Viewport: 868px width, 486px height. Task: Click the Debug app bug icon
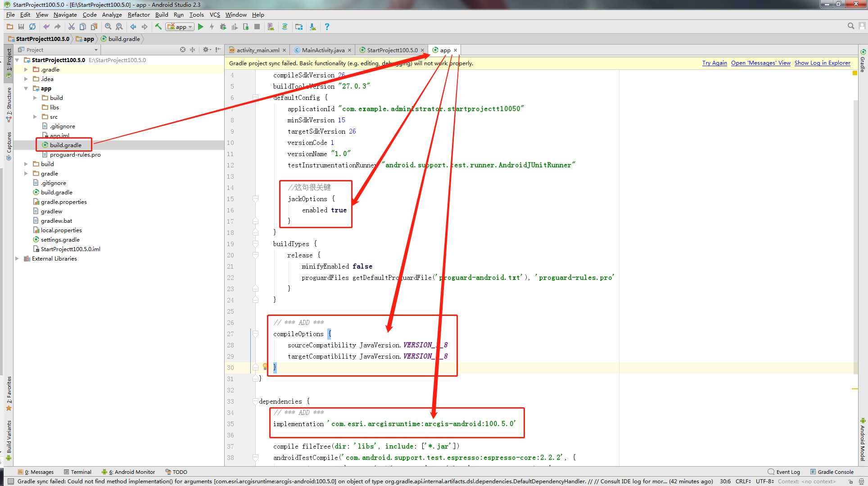[223, 27]
